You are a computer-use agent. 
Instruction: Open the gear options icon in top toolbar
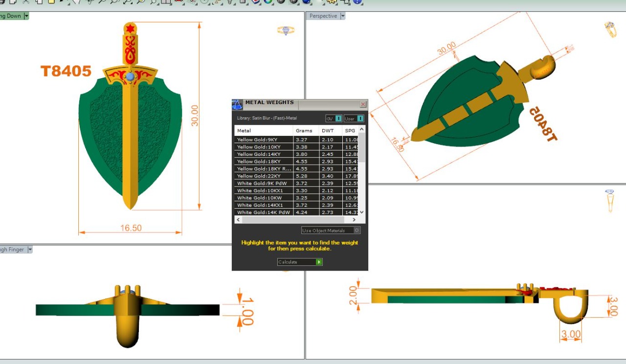pos(332,1)
